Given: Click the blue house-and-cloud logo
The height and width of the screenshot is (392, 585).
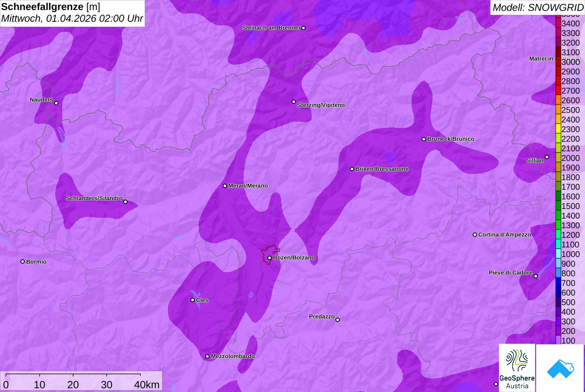Looking at the screenshot, I should click(x=560, y=369).
